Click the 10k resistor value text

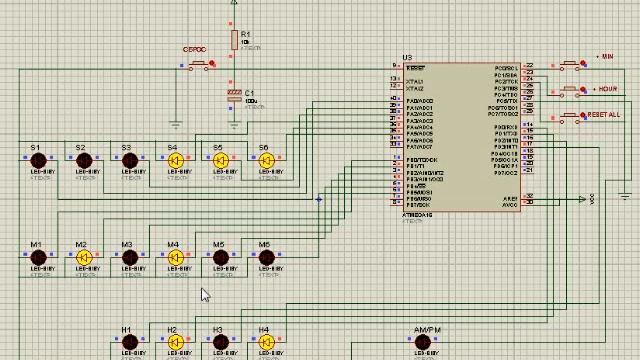click(245, 42)
